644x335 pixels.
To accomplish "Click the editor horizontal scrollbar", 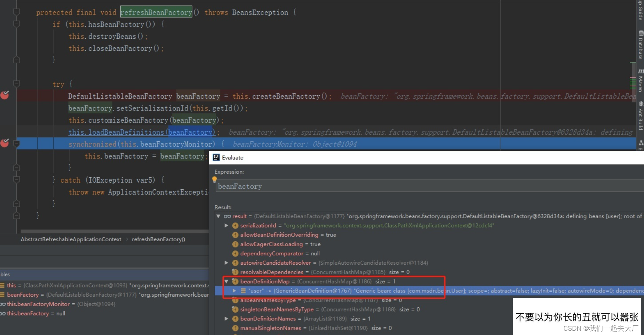I will tap(115, 231).
